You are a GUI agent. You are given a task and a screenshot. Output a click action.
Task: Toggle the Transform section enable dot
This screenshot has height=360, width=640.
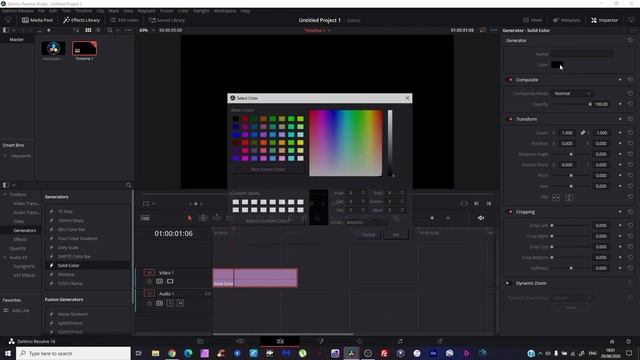[510, 119]
